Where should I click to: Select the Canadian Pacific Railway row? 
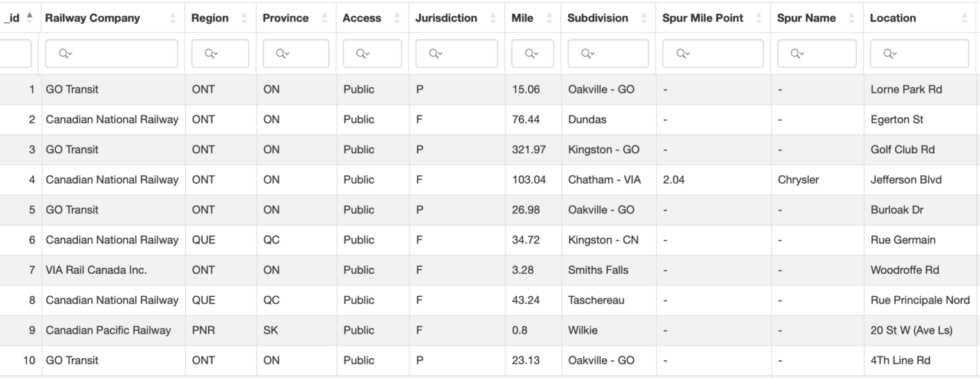(108, 331)
